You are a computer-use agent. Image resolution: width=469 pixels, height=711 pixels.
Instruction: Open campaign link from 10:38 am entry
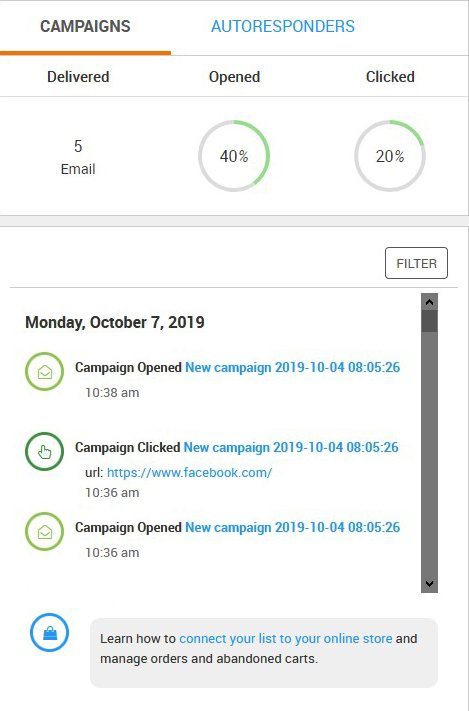click(x=293, y=367)
